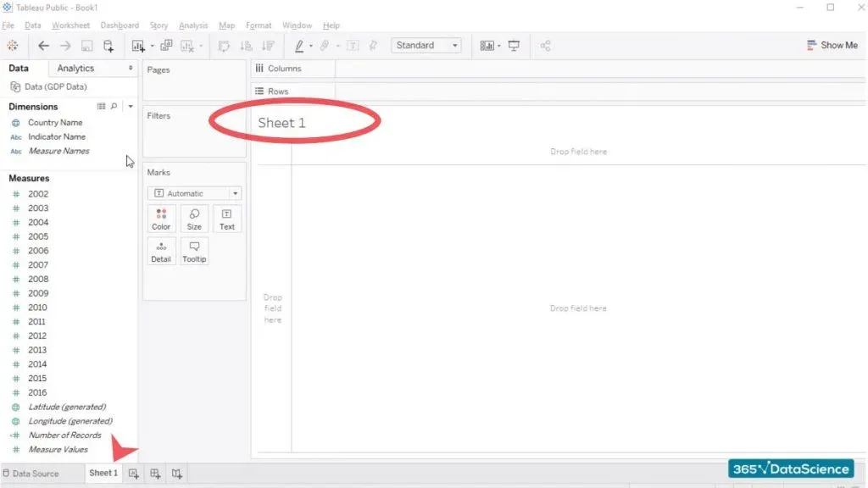Click the presentation mode icon

click(514, 46)
